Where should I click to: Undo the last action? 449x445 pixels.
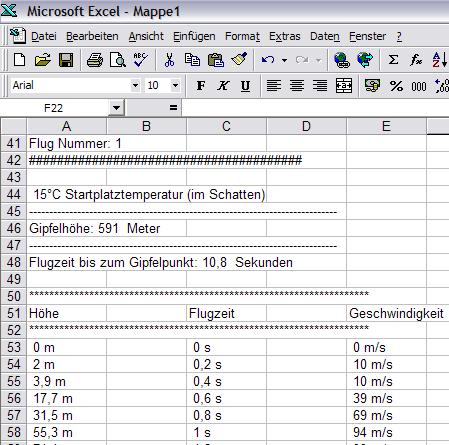pyautogui.click(x=268, y=60)
